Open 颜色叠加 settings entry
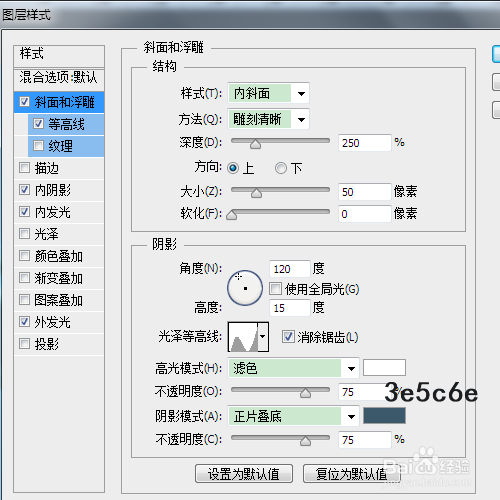This screenshot has height=500, width=500. tap(59, 256)
